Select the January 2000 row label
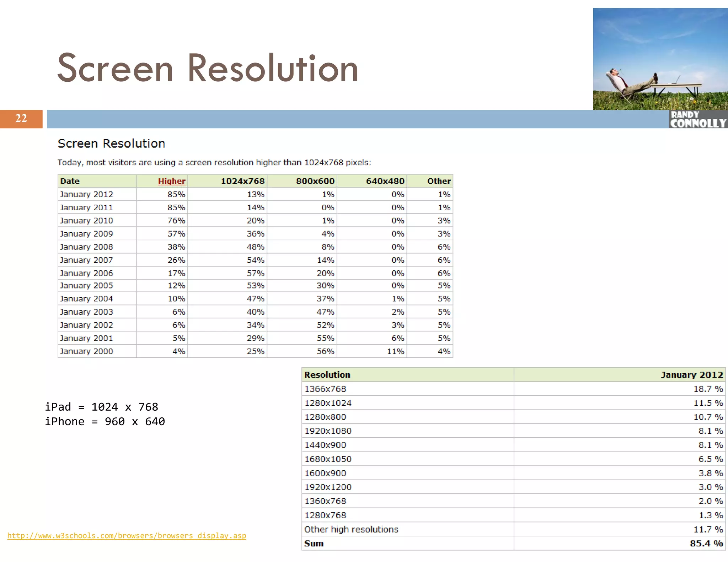The width and height of the screenshot is (728, 562). [86, 351]
